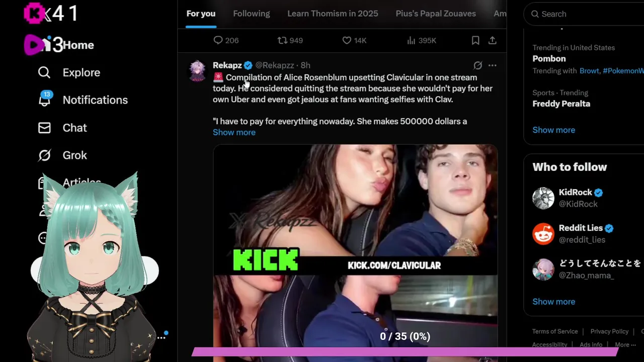
Task: Open the Pombon trending topic
Action: tap(549, 58)
